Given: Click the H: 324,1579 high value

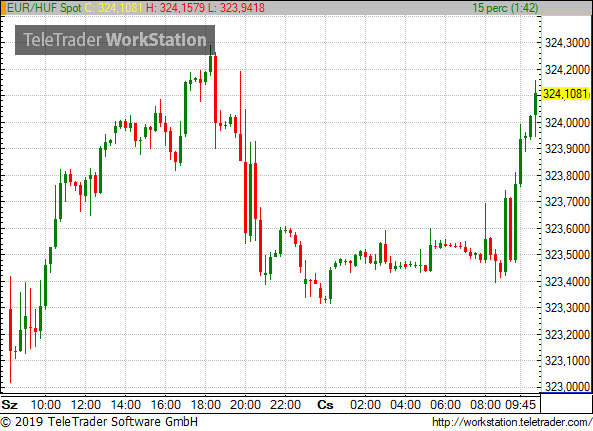Looking at the screenshot, I should pyautogui.click(x=175, y=8).
